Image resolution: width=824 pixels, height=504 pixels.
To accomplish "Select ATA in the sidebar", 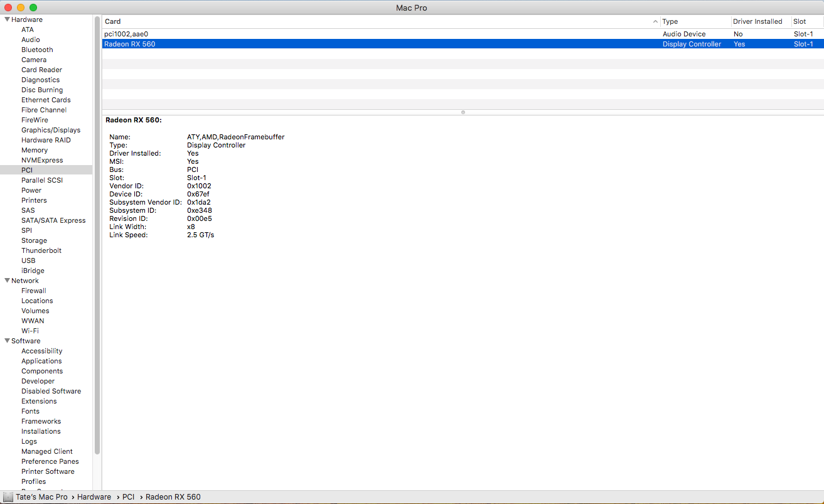I will point(28,29).
